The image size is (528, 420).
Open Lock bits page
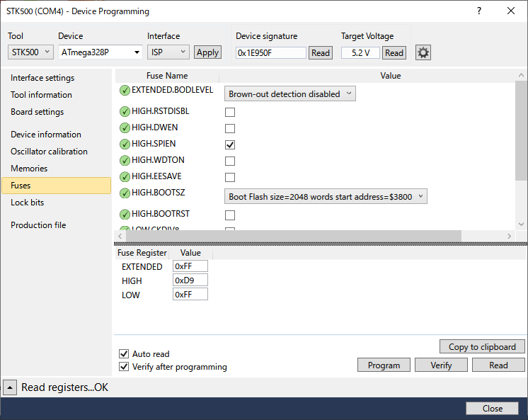pos(28,203)
